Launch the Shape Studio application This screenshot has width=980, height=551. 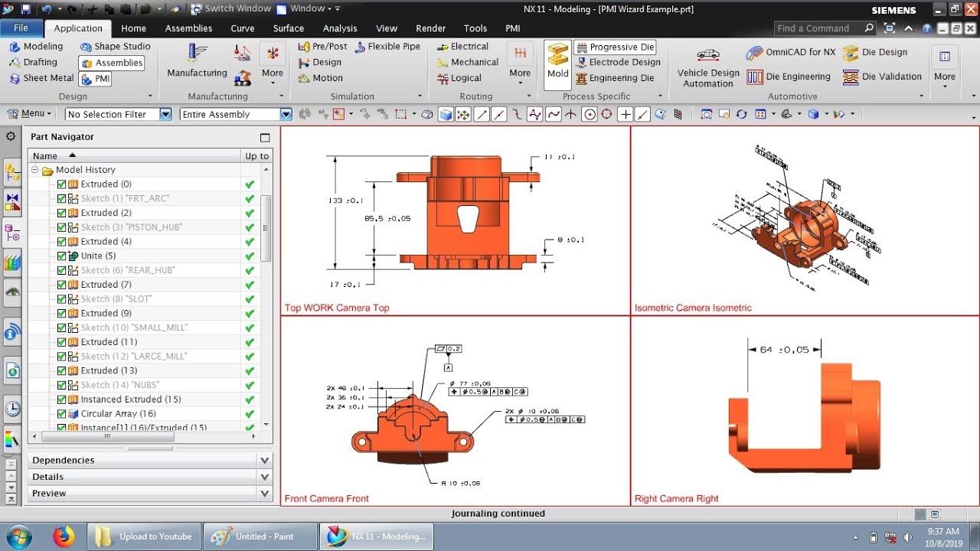(x=116, y=47)
